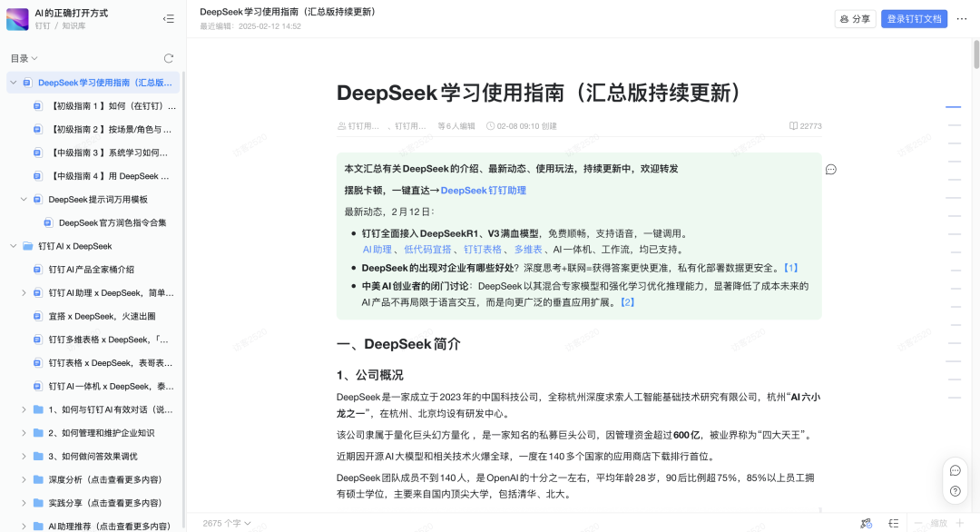Click the 22773 view count icon
980x532 pixels.
click(x=793, y=125)
